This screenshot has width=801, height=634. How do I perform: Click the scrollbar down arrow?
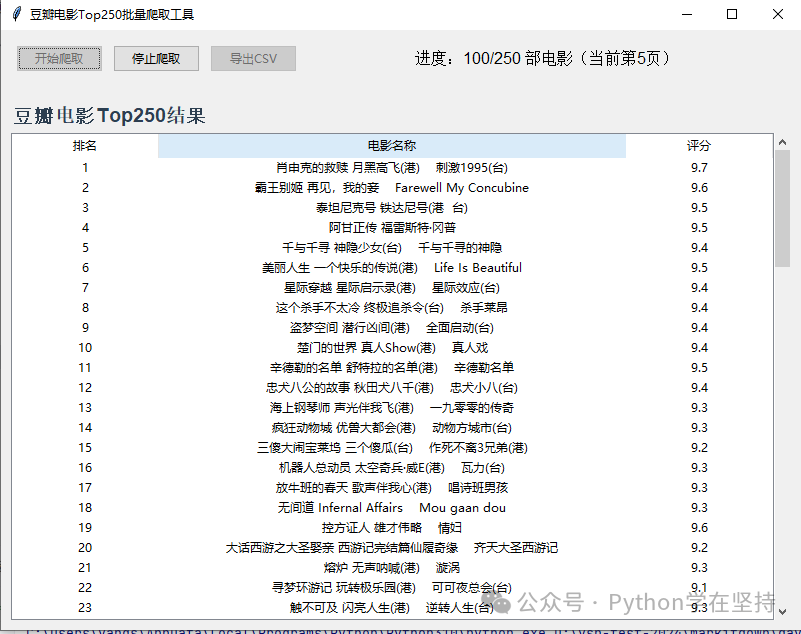coord(782,611)
